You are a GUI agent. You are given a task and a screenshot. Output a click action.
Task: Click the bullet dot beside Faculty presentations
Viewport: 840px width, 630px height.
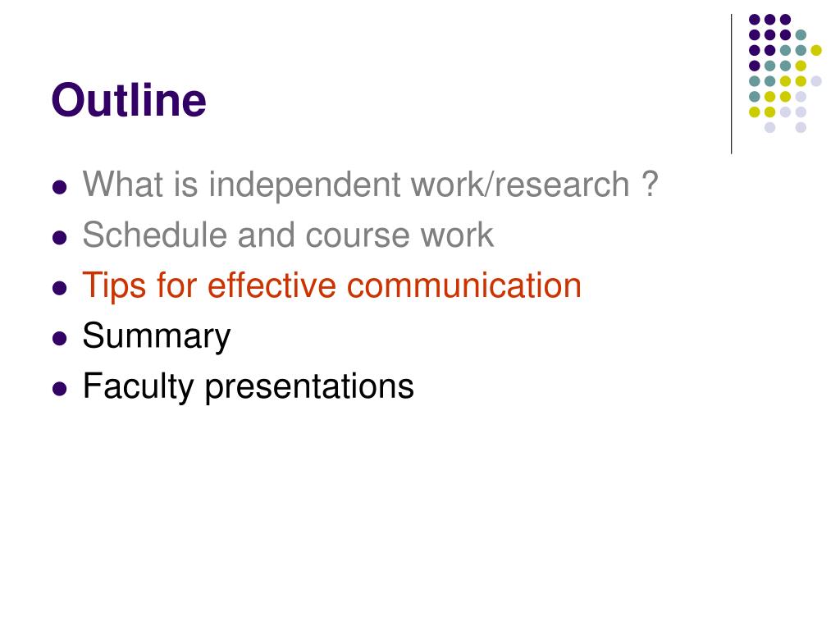pos(59,389)
